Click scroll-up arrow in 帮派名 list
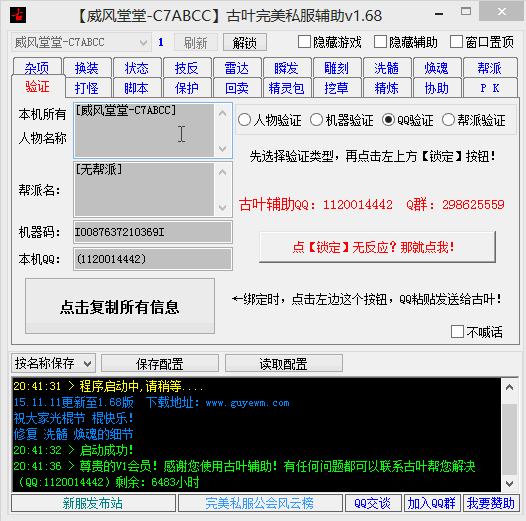Image resolution: width=526 pixels, height=521 pixels. tap(222, 172)
